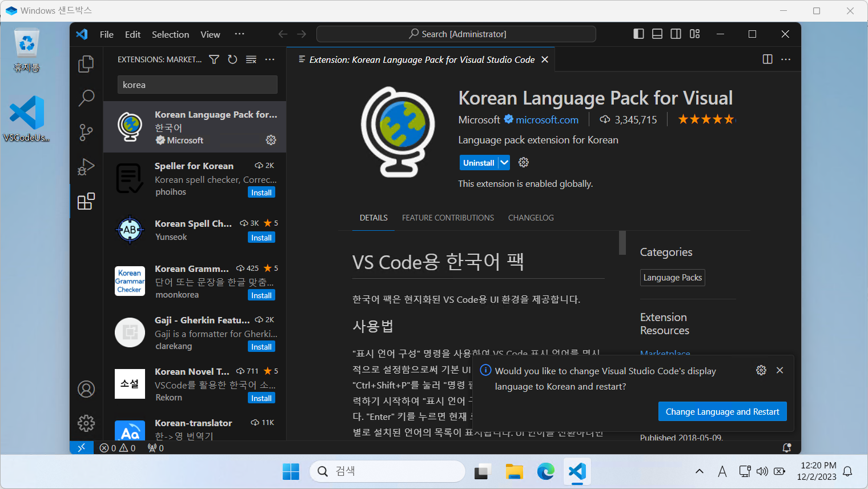868x489 pixels.
Task: Open the View menu
Action: click(x=210, y=34)
